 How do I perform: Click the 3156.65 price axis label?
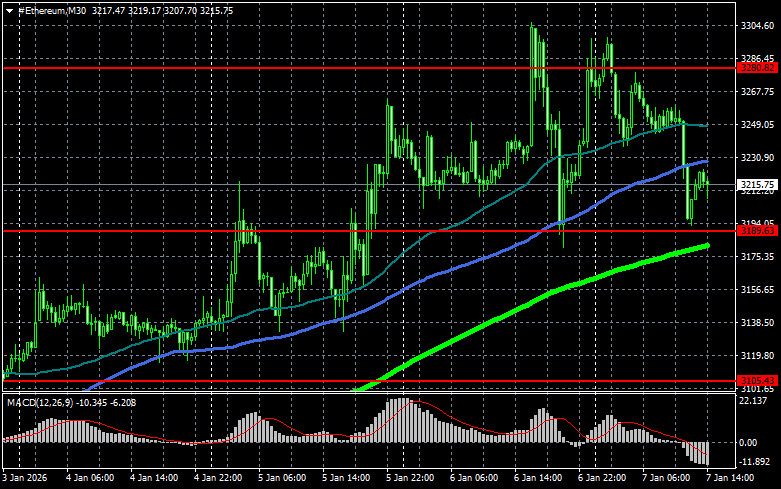757,289
